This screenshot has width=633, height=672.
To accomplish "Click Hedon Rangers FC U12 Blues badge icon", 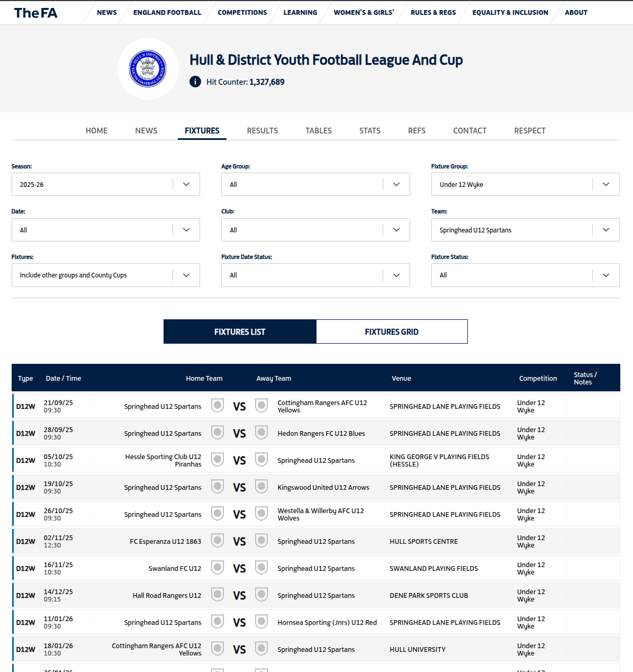I will tap(261, 433).
